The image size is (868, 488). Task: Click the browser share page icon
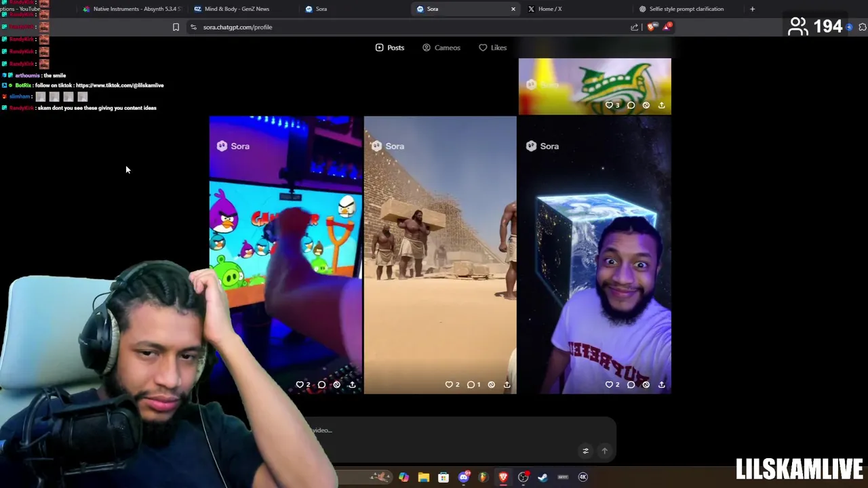tap(634, 27)
